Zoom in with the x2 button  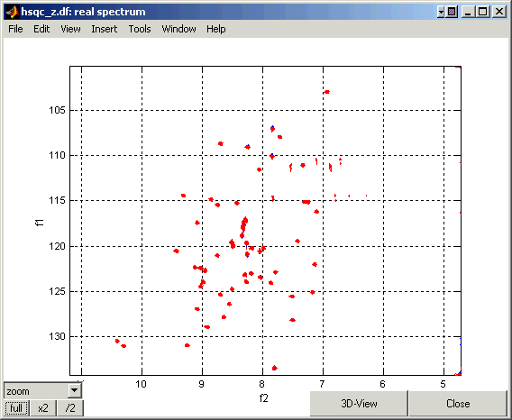pyautogui.click(x=43, y=408)
